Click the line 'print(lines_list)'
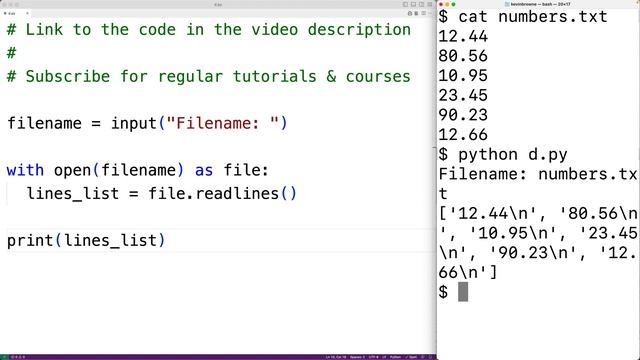Screen dimensions: 640x360 (x=86, y=240)
